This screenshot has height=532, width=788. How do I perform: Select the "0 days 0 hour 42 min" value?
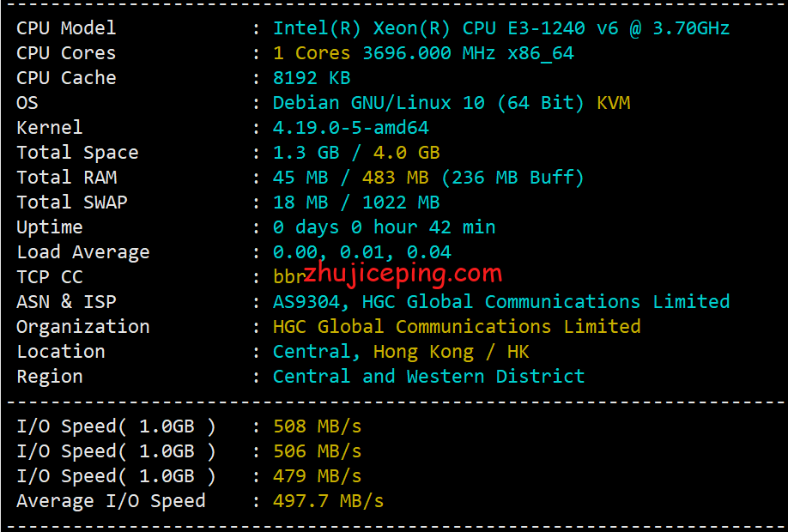point(385,227)
